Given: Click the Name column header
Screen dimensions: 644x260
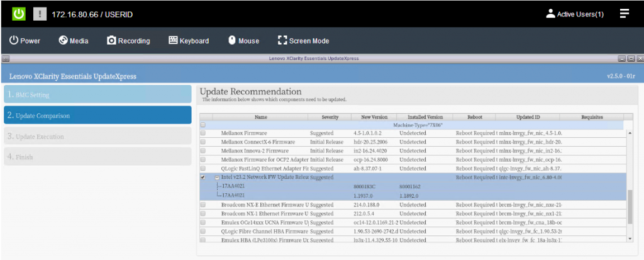Looking at the screenshot, I should (260, 117).
